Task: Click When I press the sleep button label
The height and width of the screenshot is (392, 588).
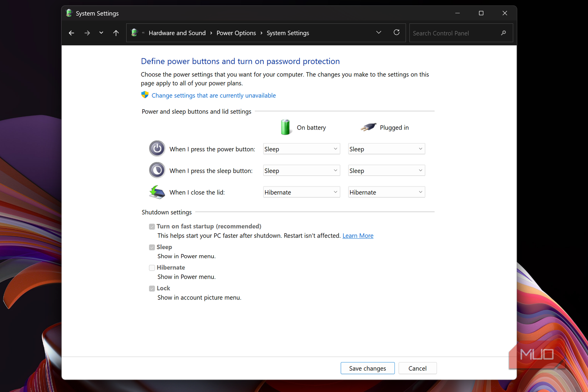Action: pyautogui.click(x=211, y=171)
